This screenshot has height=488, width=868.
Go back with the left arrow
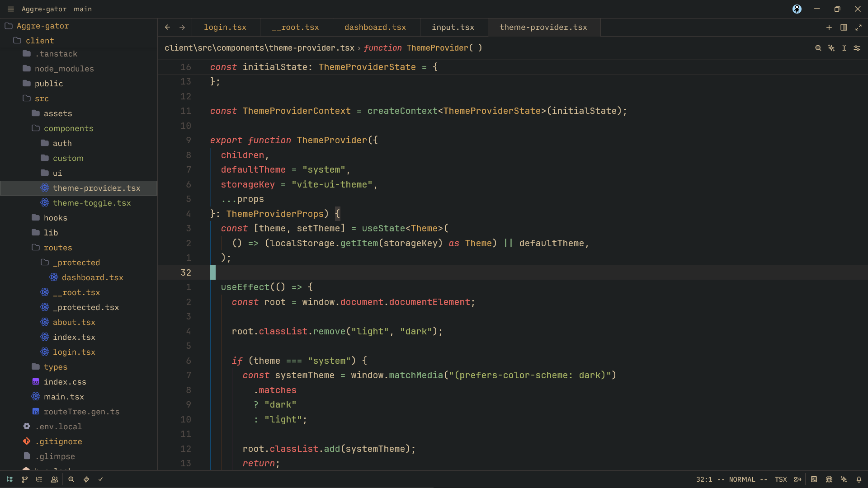click(168, 28)
